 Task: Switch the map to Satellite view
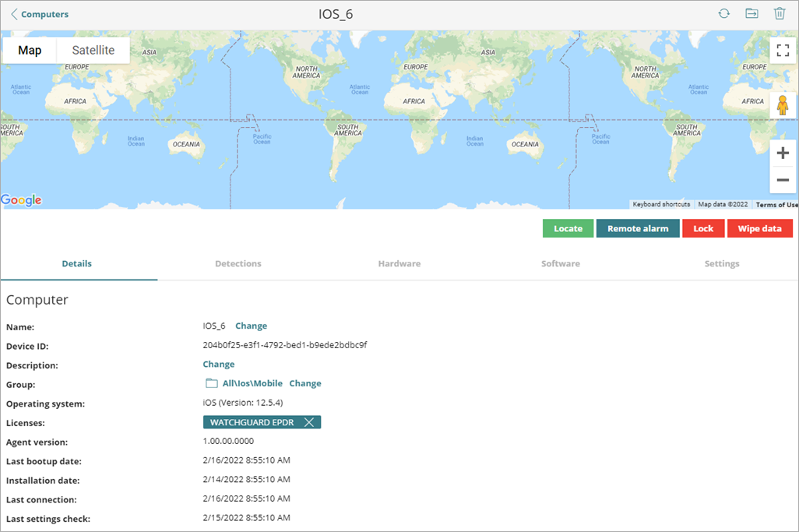93,50
